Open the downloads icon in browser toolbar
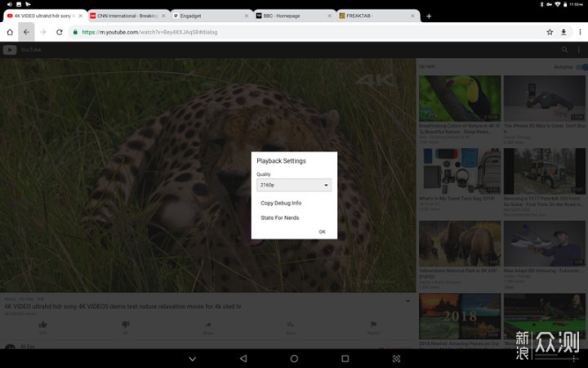Viewport: 588px width, 368px height. point(563,32)
